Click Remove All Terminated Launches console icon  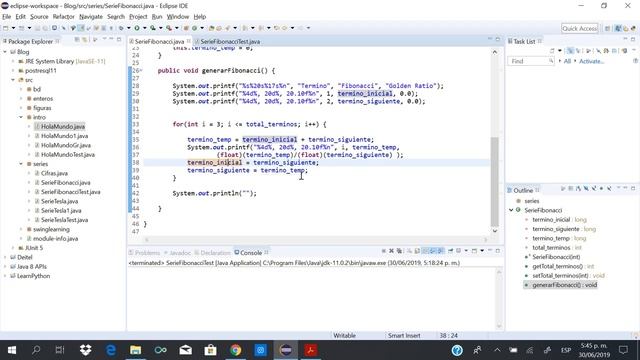click(399, 251)
